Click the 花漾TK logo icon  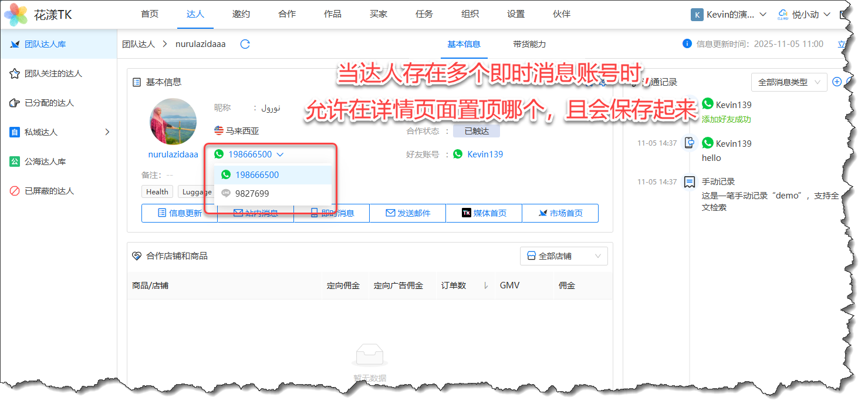[x=15, y=15]
